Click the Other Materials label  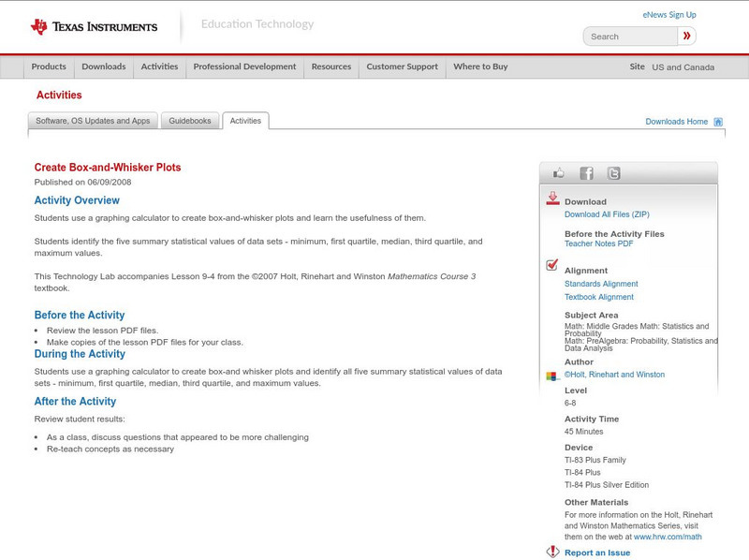(x=596, y=503)
